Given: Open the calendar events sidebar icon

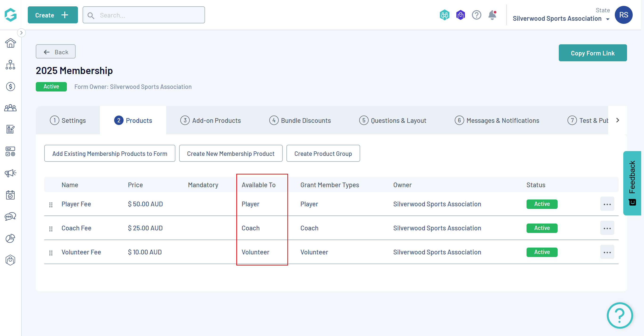Looking at the screenshot, I should (10, 195).
